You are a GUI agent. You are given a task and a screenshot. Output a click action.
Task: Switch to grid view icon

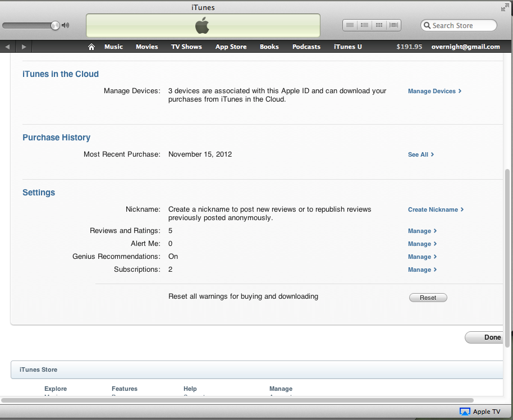pyautogui.click(x=379, y=25)
